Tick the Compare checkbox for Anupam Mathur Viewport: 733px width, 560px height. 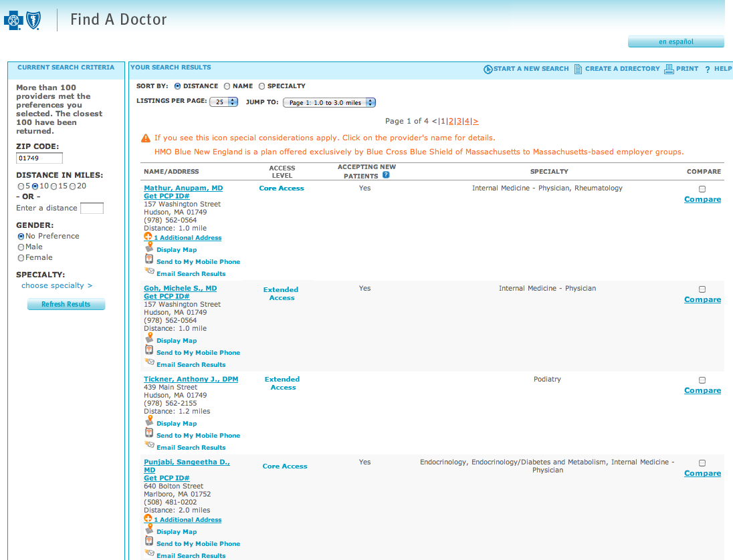point(702,189)
